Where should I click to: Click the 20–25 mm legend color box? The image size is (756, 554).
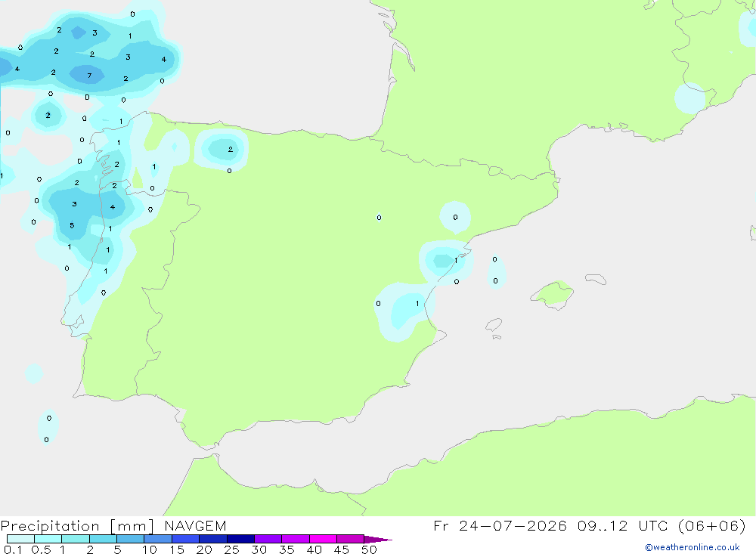click(213, 539)
